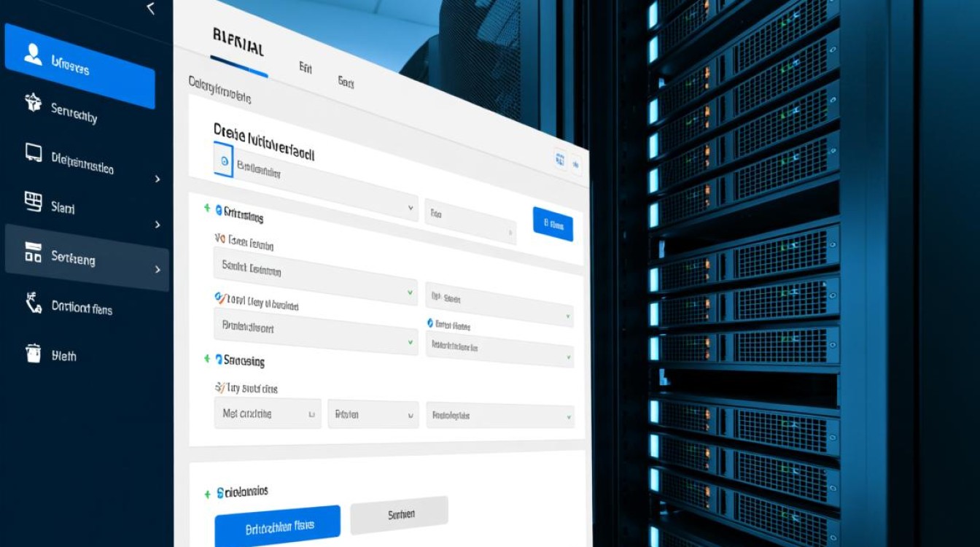
Task: Open the dashboard-layout icon beside Serhieng
Action: click(34, 252)
